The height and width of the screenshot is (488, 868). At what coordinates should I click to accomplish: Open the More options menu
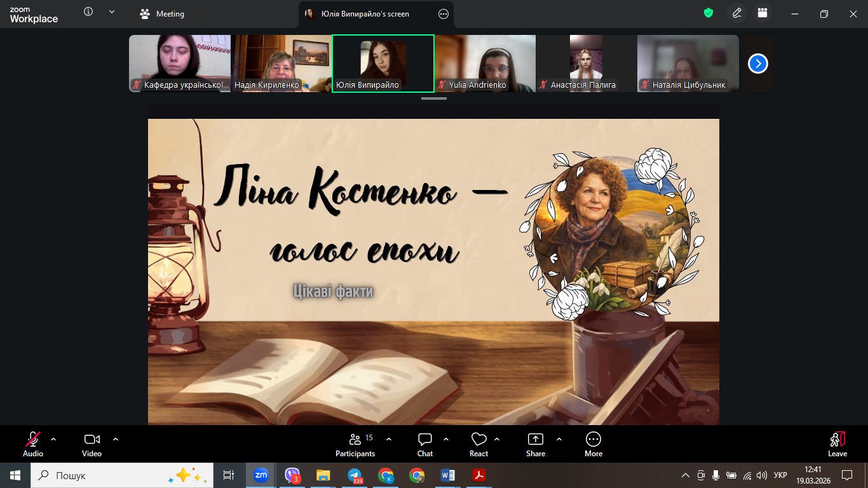[593, 444]
